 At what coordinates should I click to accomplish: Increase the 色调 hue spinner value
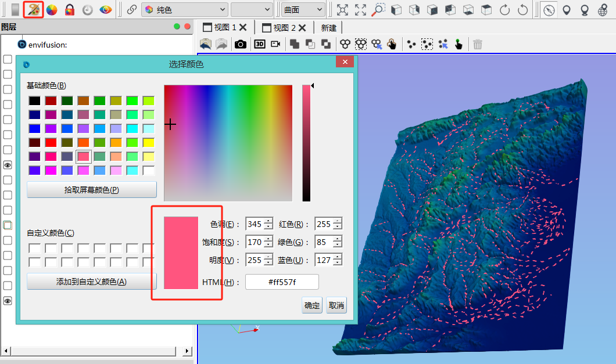pyautogui.click(x=268, y=221)
